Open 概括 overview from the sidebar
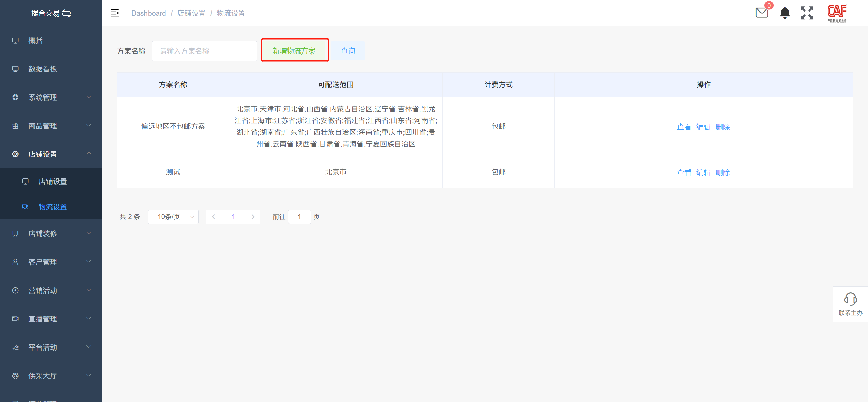Viewport: 868px width, 402px height. coord(36,41)
